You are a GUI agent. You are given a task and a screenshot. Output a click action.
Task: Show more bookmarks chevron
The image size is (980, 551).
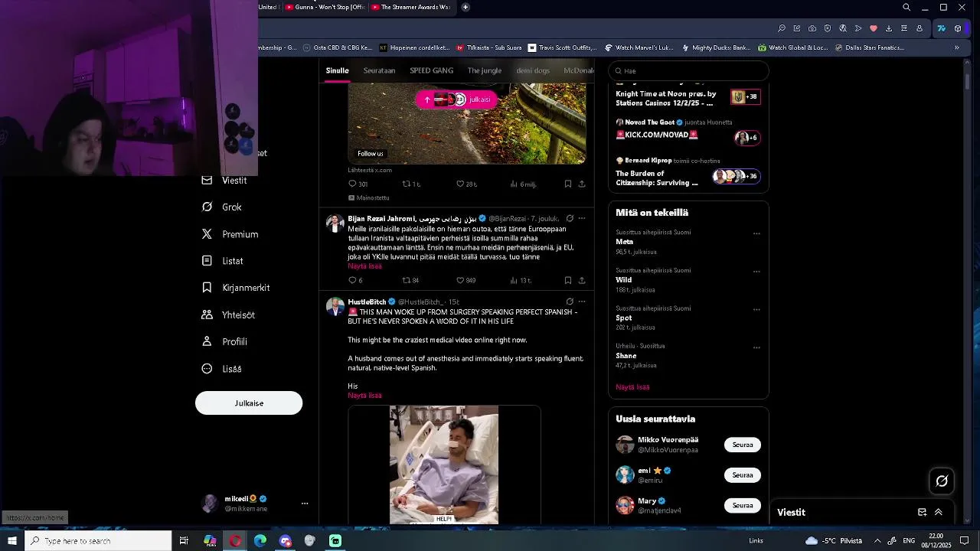(x=956, y=47)
